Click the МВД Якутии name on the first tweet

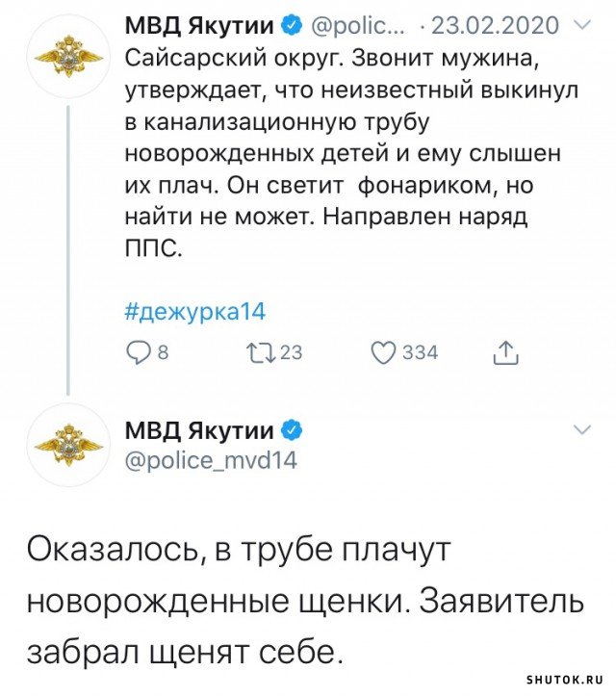click(x=199, y=26)
